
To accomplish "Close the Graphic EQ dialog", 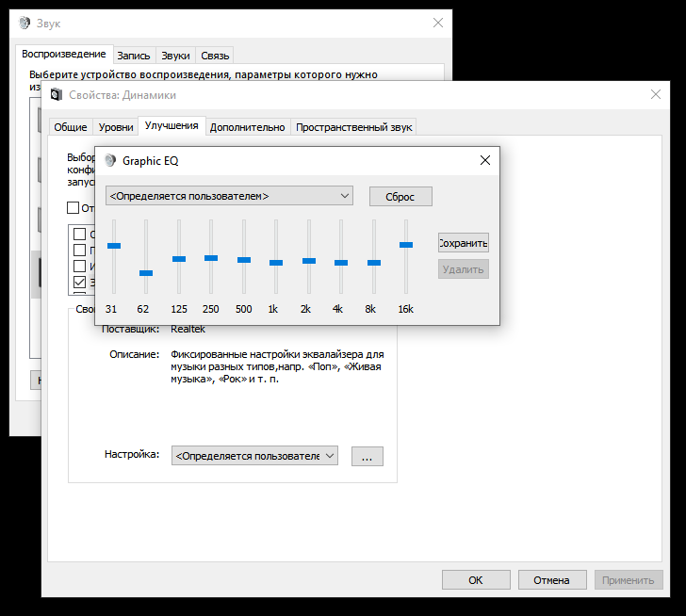I will [485, 160].
